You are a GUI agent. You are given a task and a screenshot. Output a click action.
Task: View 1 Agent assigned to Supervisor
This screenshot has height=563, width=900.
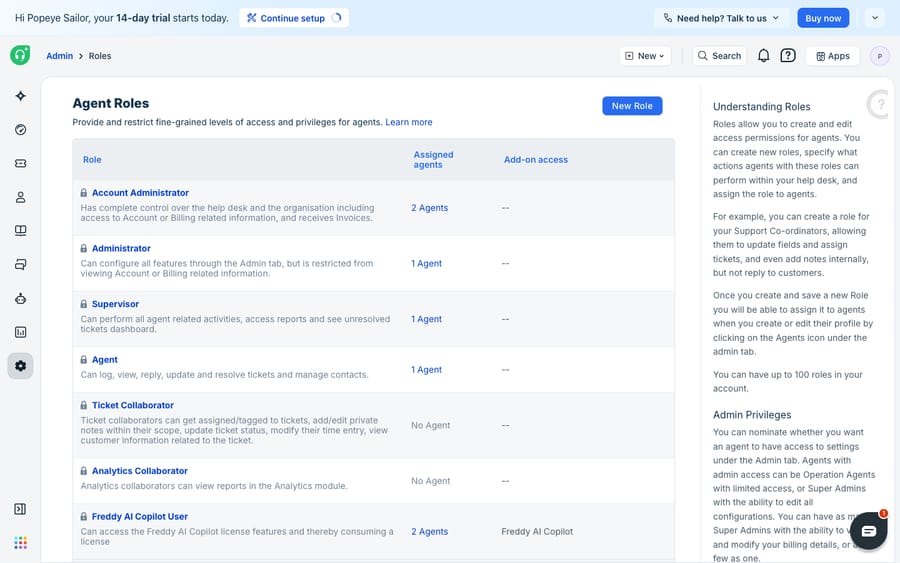[426, 319]
